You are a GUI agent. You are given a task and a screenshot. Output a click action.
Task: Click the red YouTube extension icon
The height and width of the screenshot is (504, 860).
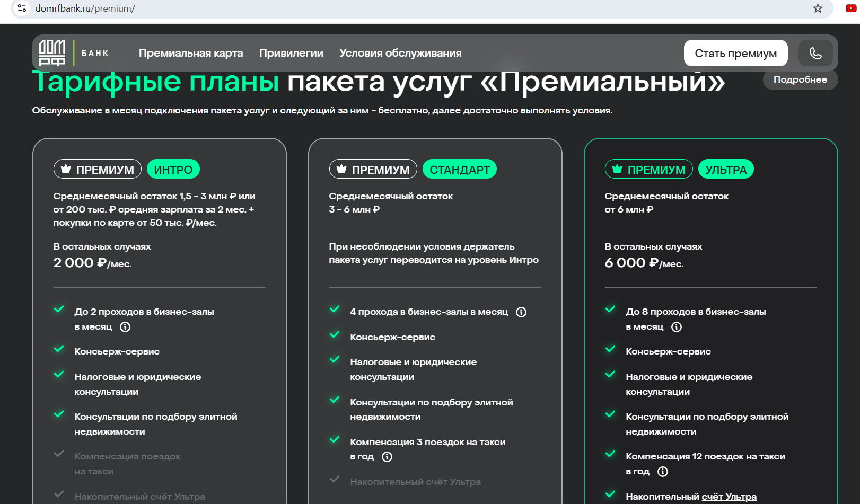[x=851, y=8]
